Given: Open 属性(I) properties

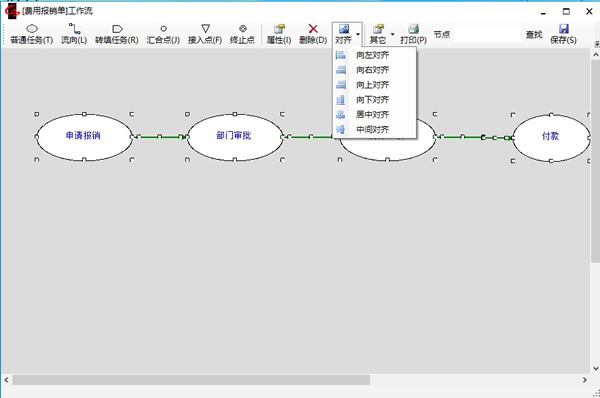Looking at the screenshot, I should click(279, 34).
